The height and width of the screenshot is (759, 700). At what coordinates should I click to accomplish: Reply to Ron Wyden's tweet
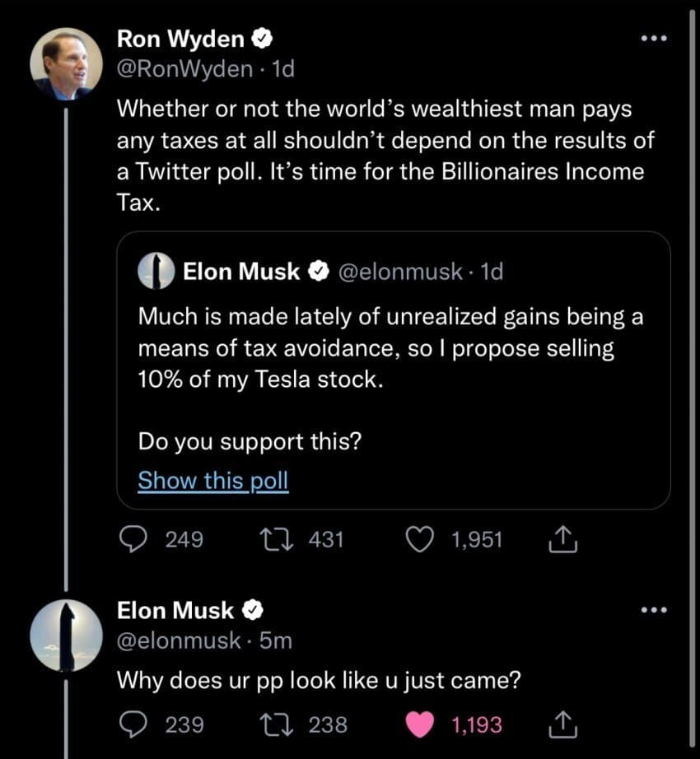(133, 539)
